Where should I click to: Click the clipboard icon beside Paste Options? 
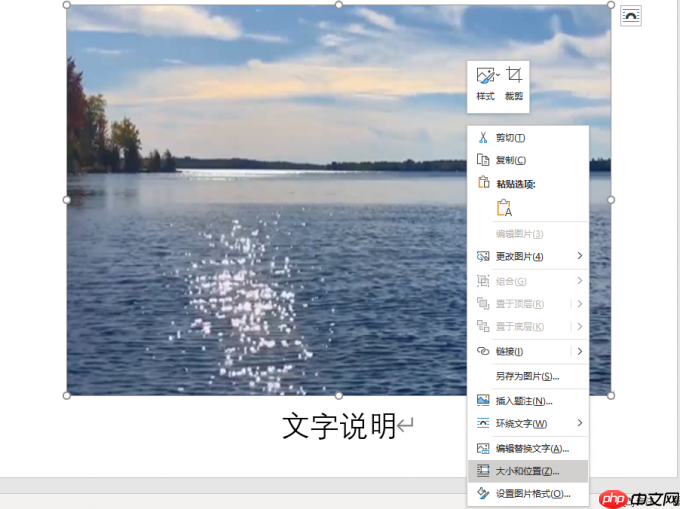(x=483, y=182)
